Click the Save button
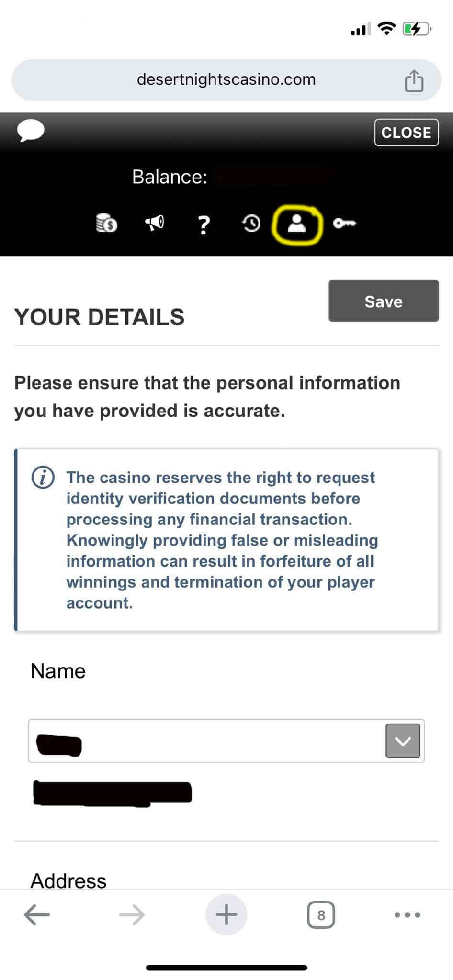 click(383, 301)
